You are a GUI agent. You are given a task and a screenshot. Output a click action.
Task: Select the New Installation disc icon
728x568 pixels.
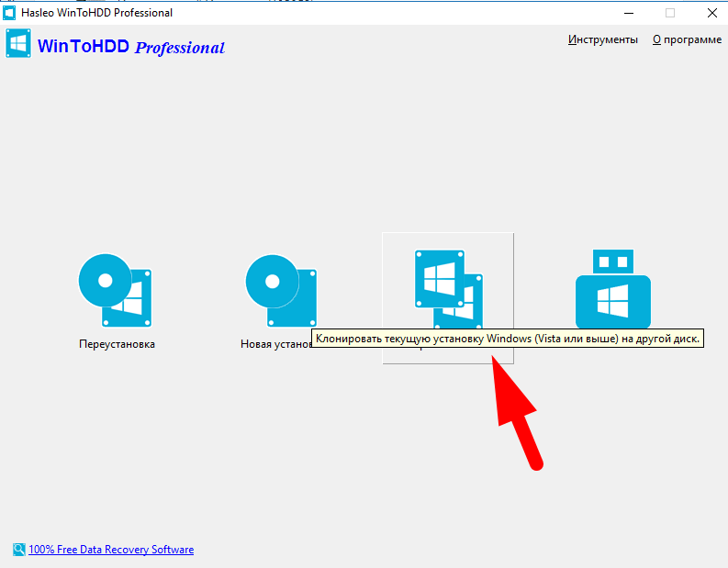coord(281,290)
